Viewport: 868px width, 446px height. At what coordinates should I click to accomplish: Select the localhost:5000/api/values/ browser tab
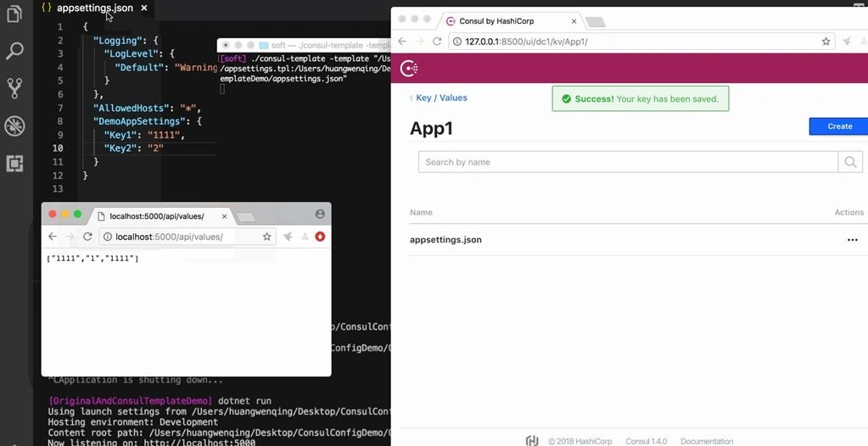click(x=160, y=216)
